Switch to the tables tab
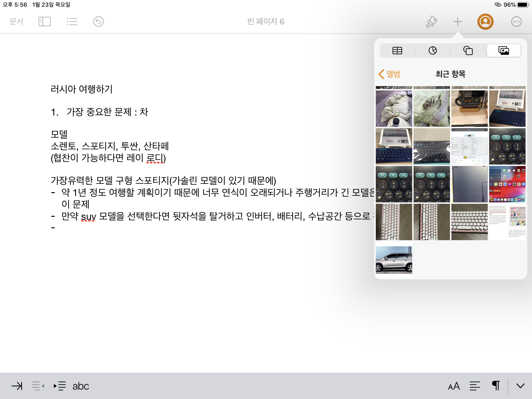The height and width of the screenshot is (399, 532). pyautogui.click(x=397, y=50)
